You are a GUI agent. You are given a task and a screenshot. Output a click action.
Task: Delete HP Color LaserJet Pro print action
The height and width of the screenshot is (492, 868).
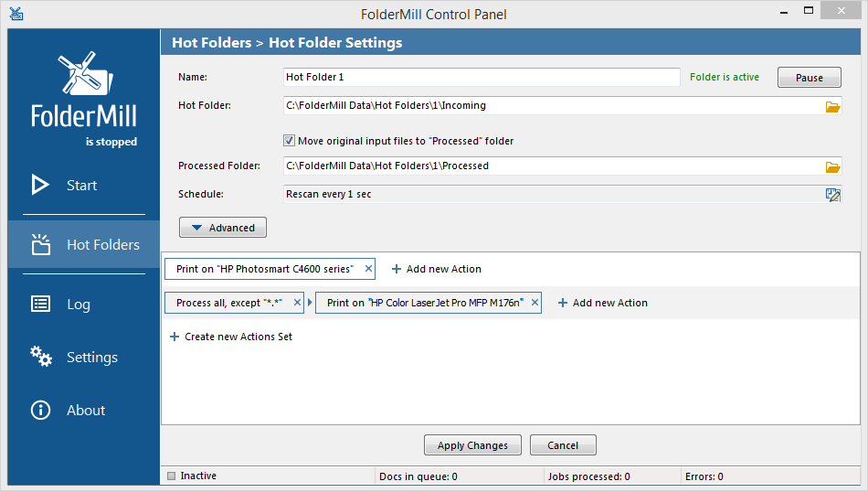[535, 303]
